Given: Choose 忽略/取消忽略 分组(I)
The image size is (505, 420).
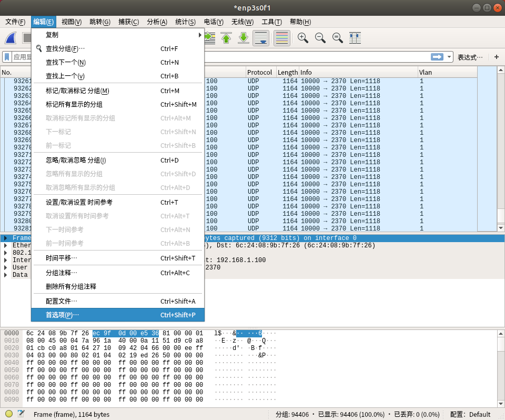Looking at the screenshot, I should 117,160.
